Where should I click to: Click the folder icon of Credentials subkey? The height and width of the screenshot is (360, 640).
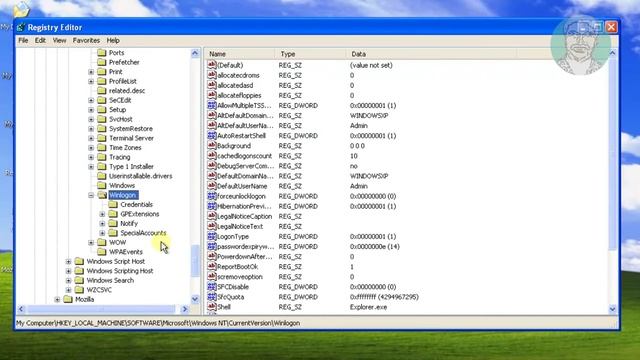click(113, 204)
